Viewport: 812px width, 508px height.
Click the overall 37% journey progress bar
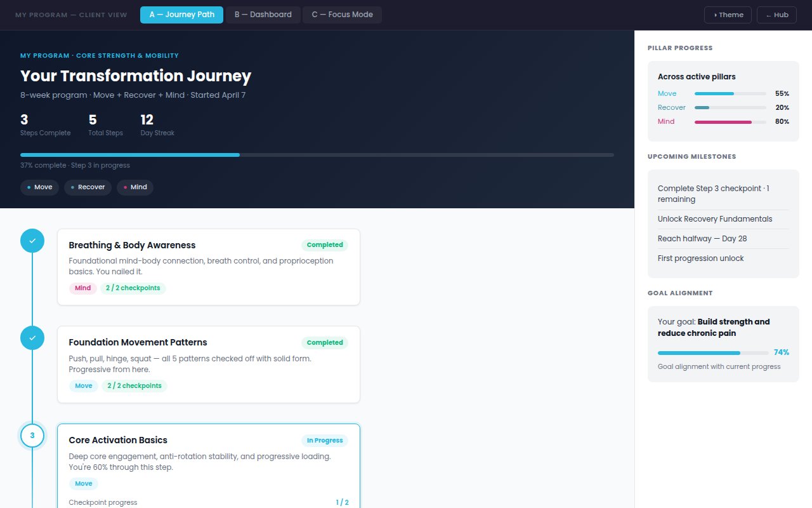pos(317,155)
